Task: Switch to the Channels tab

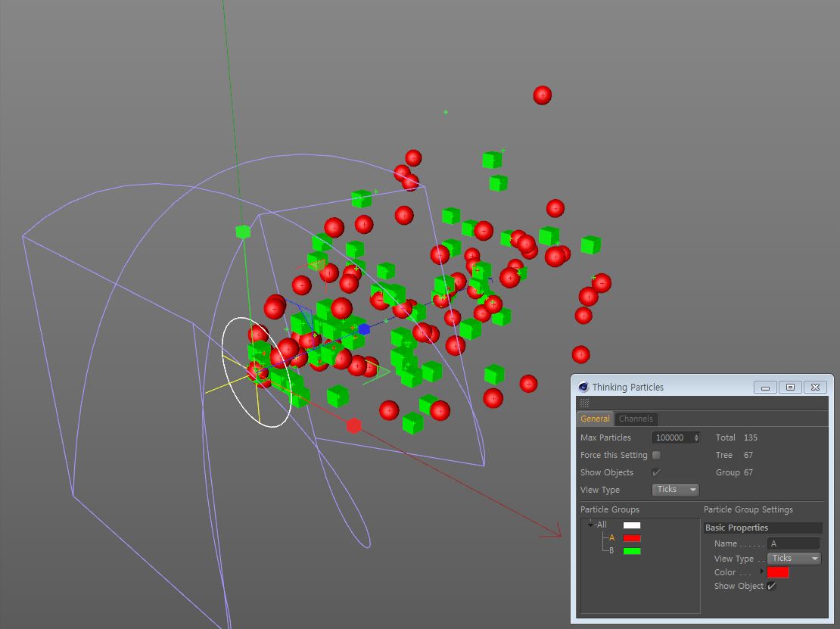Action: coord(636,419)
